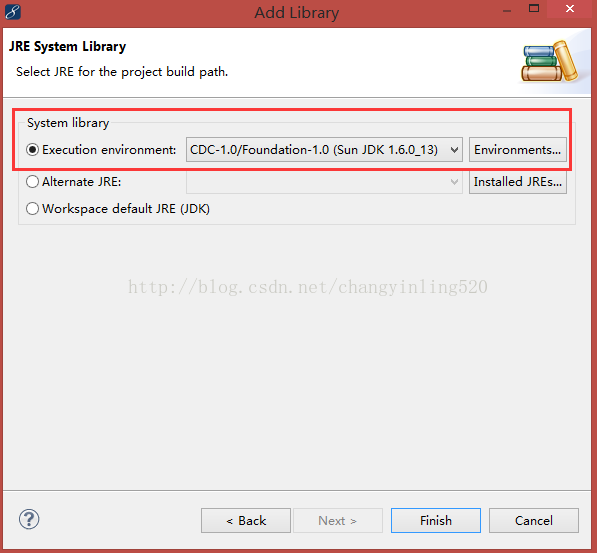The image size is (597, 553).
Task: Click the System library group label
Action: (68, 123)
